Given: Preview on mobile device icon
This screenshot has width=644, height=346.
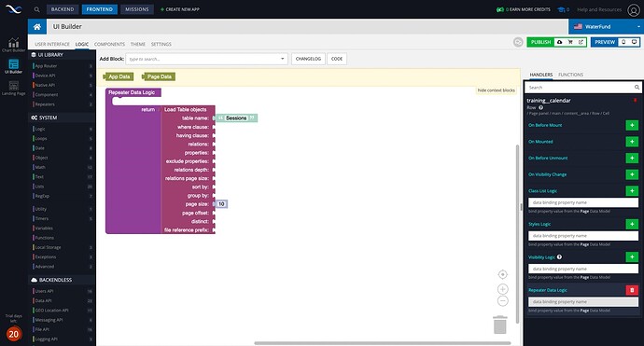Looking at the screenshot, I should [623, 42].
